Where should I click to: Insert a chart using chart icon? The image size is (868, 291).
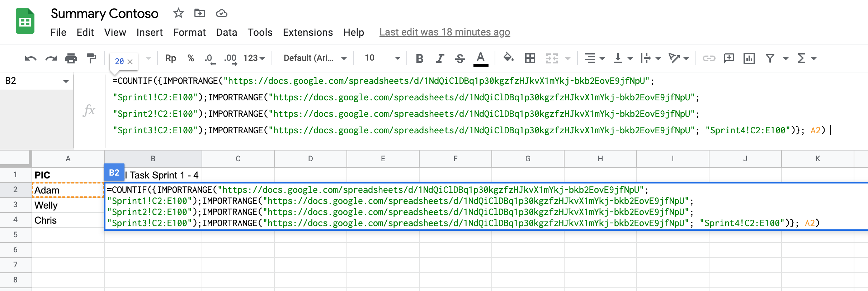tap(749, 58)
